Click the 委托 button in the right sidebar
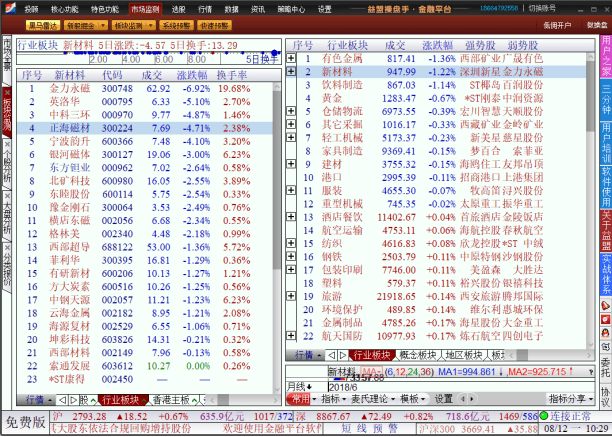 [606, 368]
